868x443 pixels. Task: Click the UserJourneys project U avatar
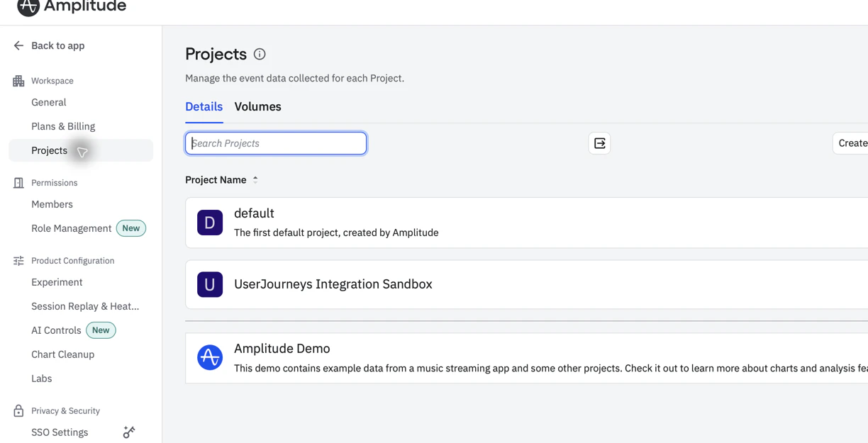point(210,284)
